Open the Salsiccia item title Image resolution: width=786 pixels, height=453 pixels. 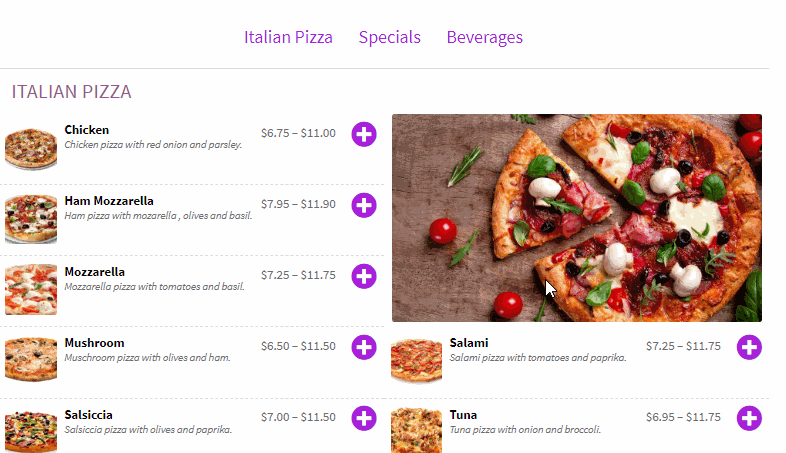pos(88,414)
